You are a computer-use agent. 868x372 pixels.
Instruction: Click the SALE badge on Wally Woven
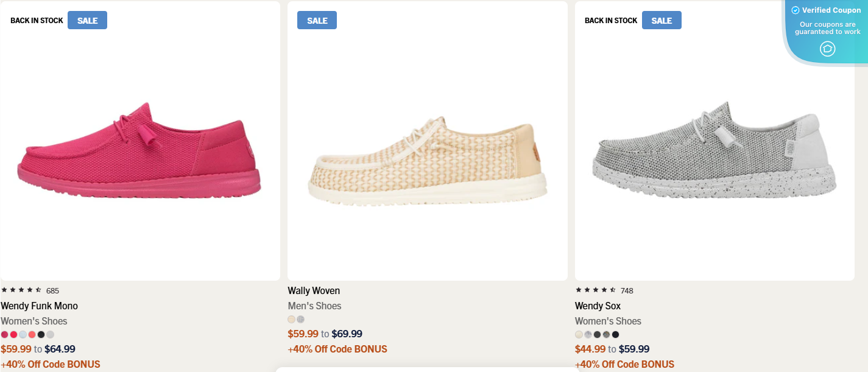[317, 19]
